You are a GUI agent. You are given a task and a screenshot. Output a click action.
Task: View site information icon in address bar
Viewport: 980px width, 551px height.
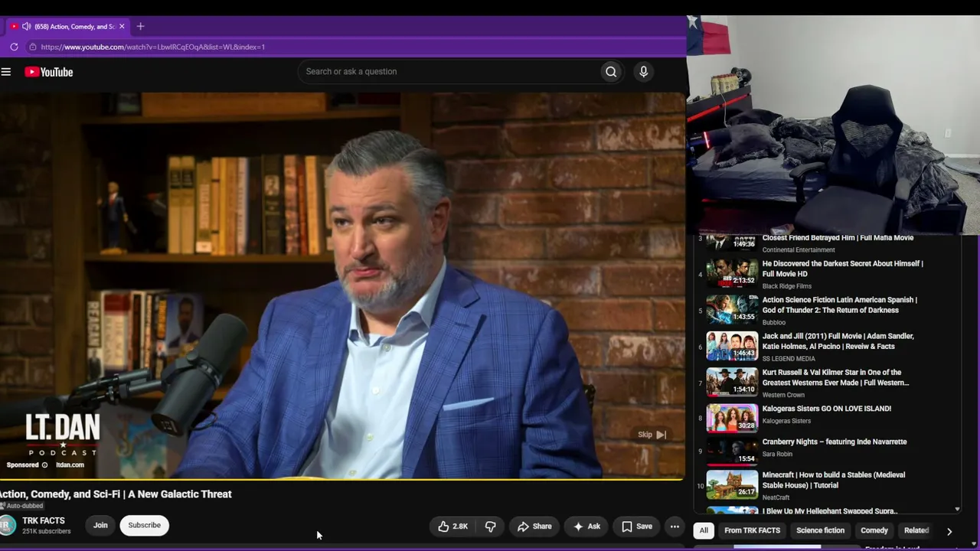pos(32,47)
